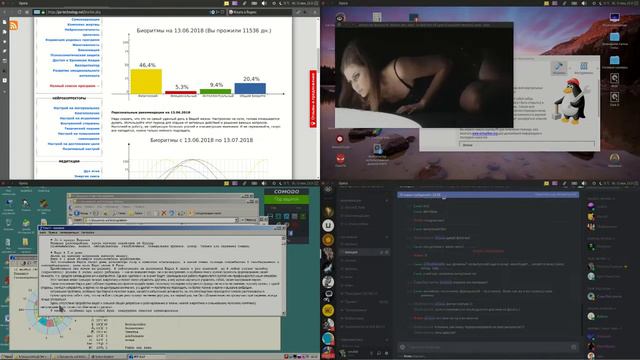Open the red vertical feedback tab on biorhythm page
This screenshot has height=360, width=640.
tap(313, 99)
